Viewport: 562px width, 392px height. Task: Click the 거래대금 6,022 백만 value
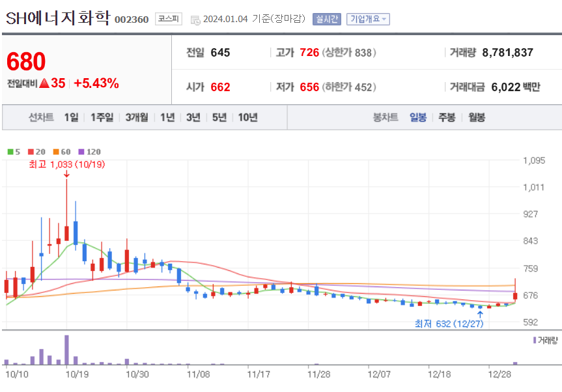[515, 87]
